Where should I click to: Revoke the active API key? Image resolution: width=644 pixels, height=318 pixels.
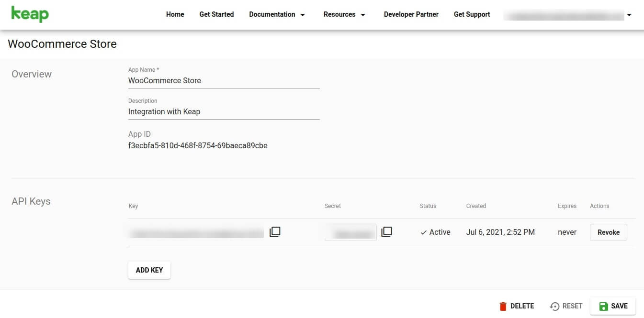point(608,232)
